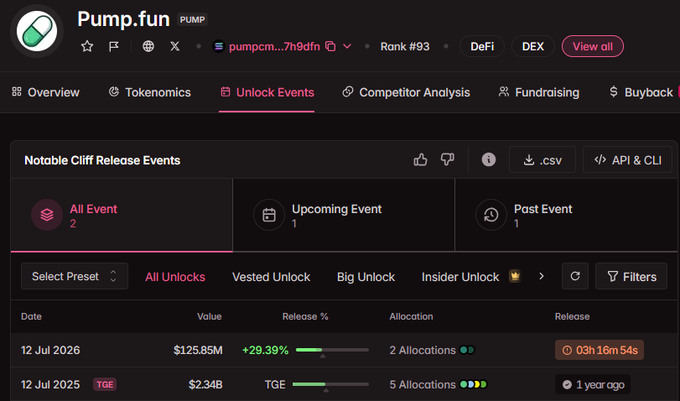The height and width of the screenshot is (401, 680).
Task: Click the +29.39% release percentage
Action: click(x=265, y=350)
